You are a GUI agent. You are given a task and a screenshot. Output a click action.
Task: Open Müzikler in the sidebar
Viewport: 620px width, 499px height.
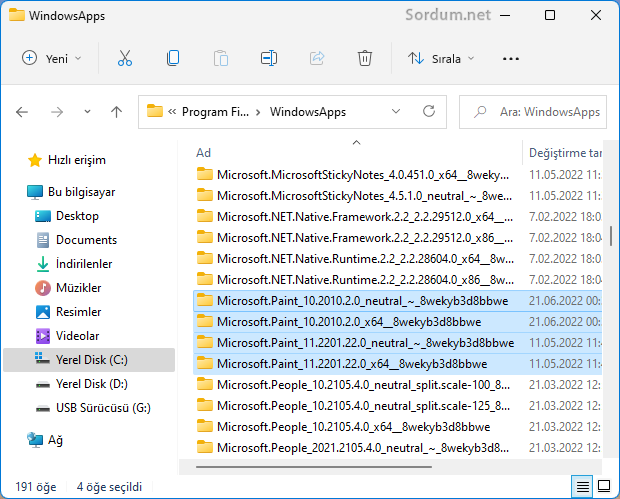(78, 288)
